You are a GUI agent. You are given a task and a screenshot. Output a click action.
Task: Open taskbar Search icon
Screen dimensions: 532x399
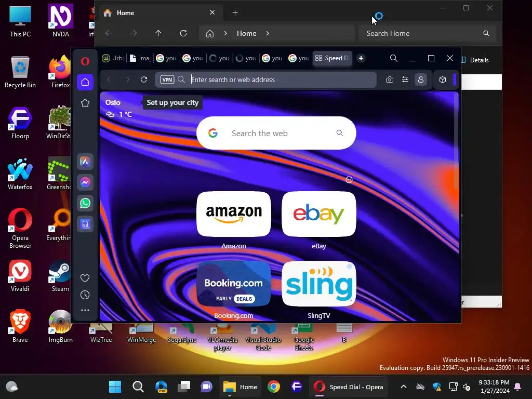(x=138, y=387)
